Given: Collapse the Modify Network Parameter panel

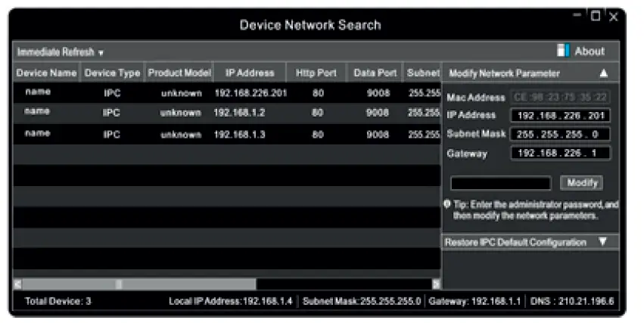Looking at the screenshot, I should [604, 73].
